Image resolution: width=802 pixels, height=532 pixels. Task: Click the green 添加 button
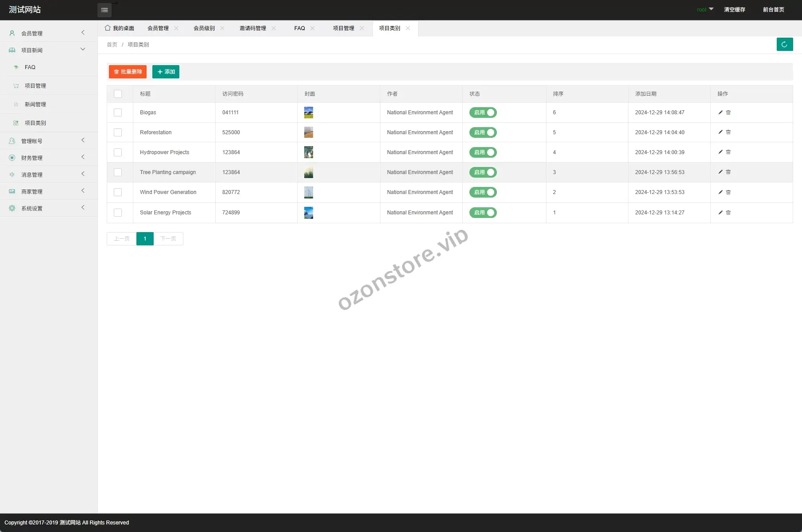tap(166, 72)
